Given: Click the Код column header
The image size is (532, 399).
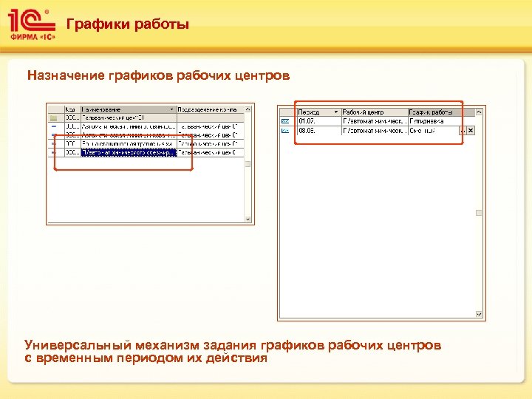Looking at the screenshot, I should (72, 109).
